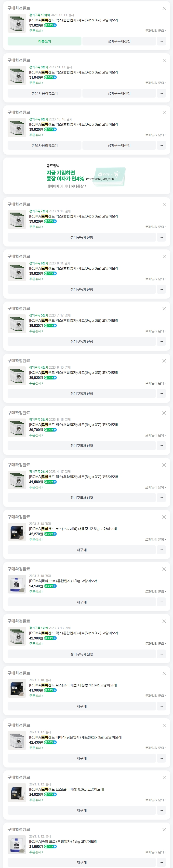Close the 정기구독 4회차 order card
Image resolution: width=173 pixels, height=868 pixels.
pos(164,361)
